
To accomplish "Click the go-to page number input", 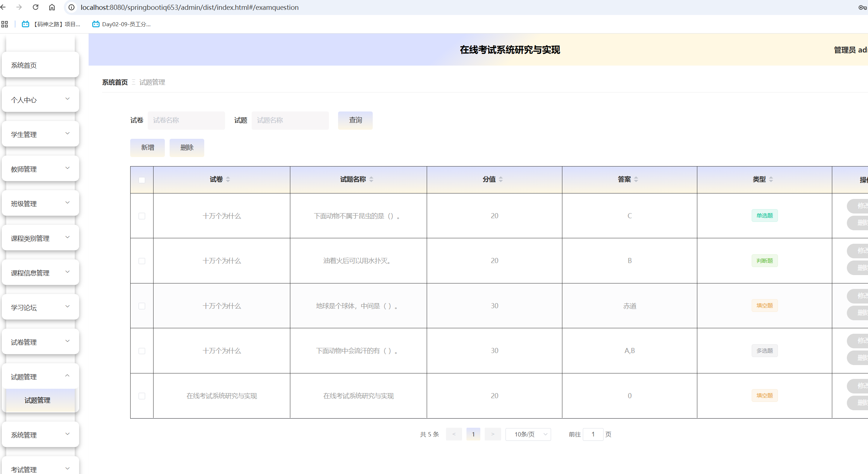I will pos(593,434).
